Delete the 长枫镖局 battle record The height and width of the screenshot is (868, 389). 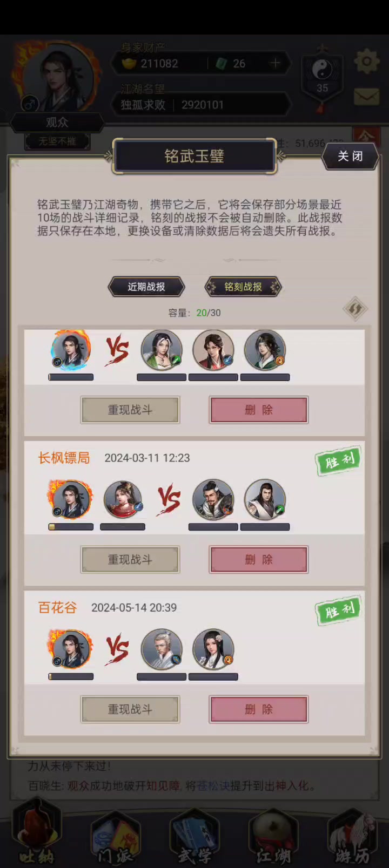pyautogui.click(x=259, y=560)
